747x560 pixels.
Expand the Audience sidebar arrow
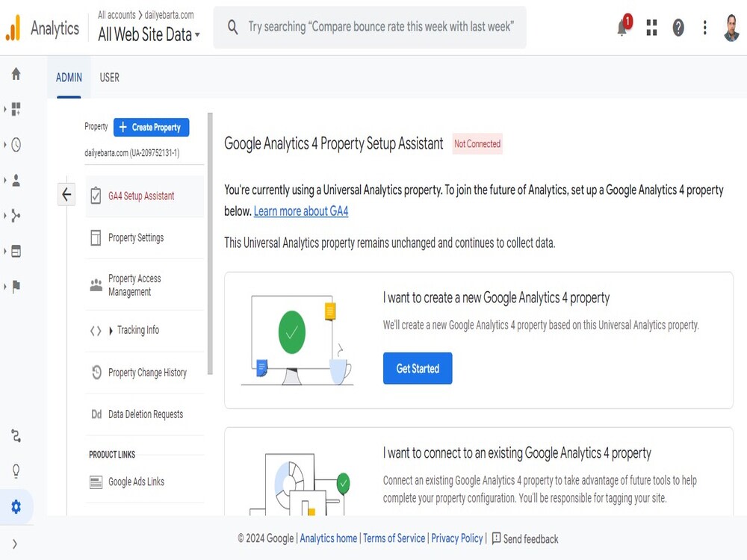click(4, 181)
